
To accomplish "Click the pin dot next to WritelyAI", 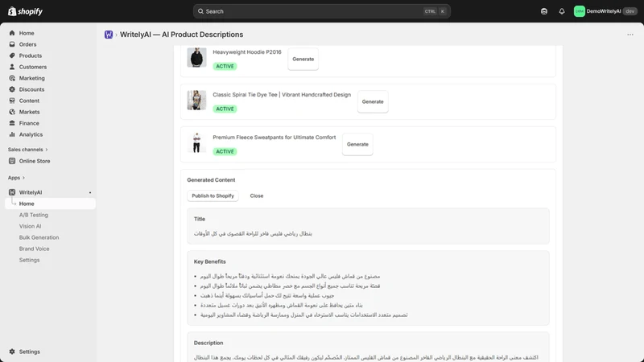I will click(x=90, y=192).
